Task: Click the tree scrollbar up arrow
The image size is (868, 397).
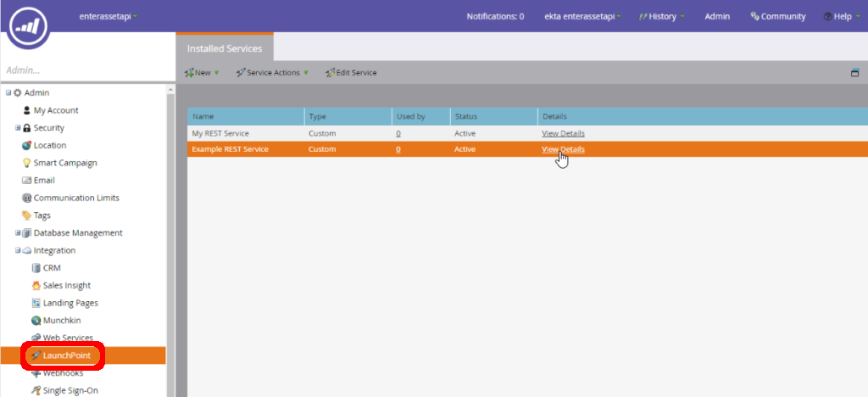Action: 170,89
